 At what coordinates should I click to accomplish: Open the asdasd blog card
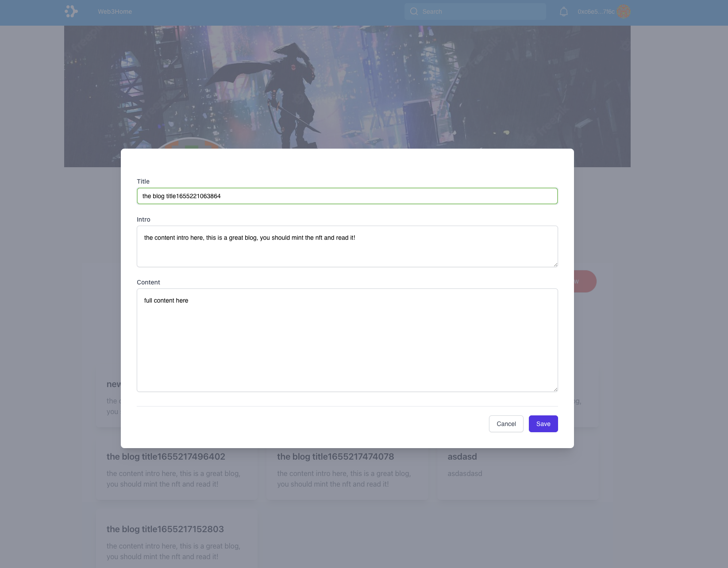[518, 471]
